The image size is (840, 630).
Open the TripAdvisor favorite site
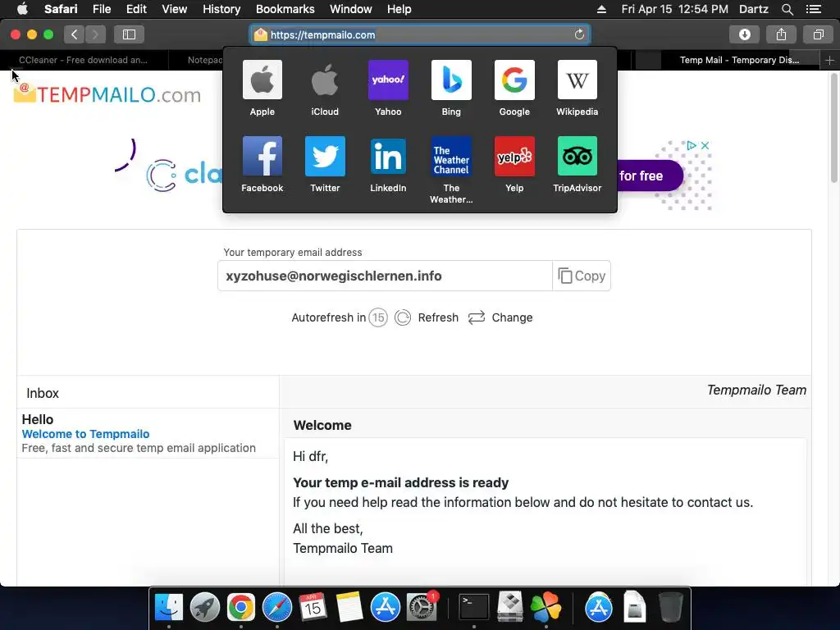(577, 164)
